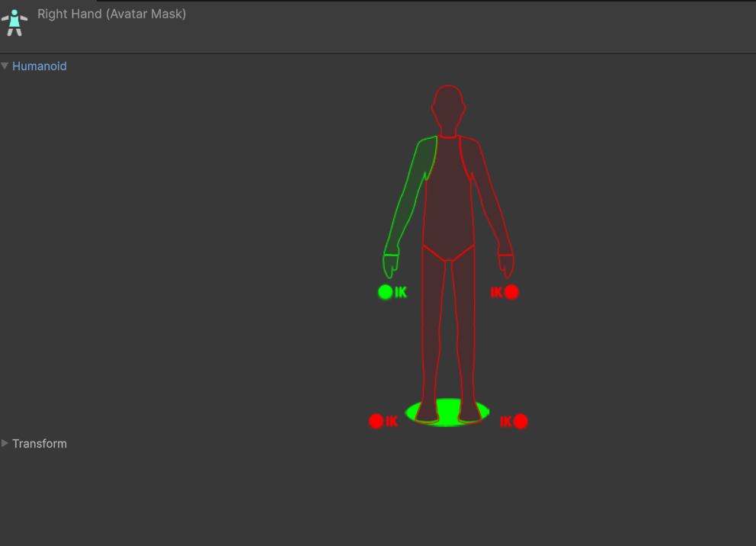Collapse the Humanoid section arrow
The image size is (756, 546).
tap(5, 66)
